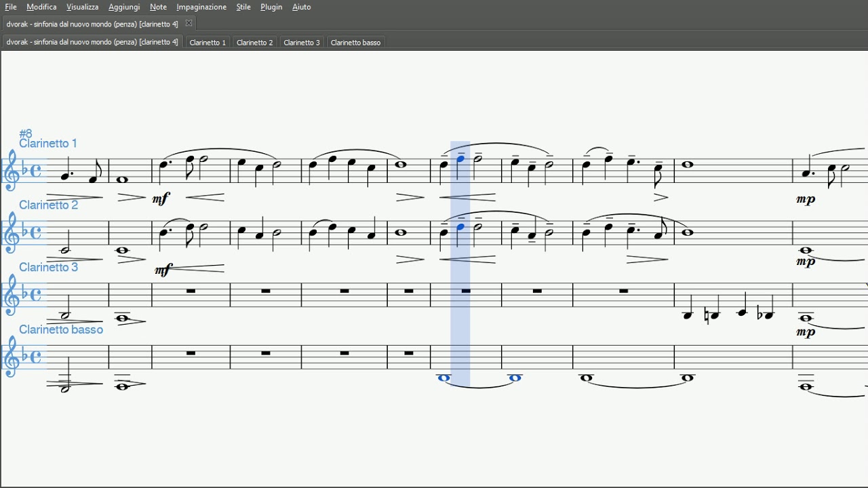
Task: Select the Clarinetto 1 staff label
Action: coord(48,144)
